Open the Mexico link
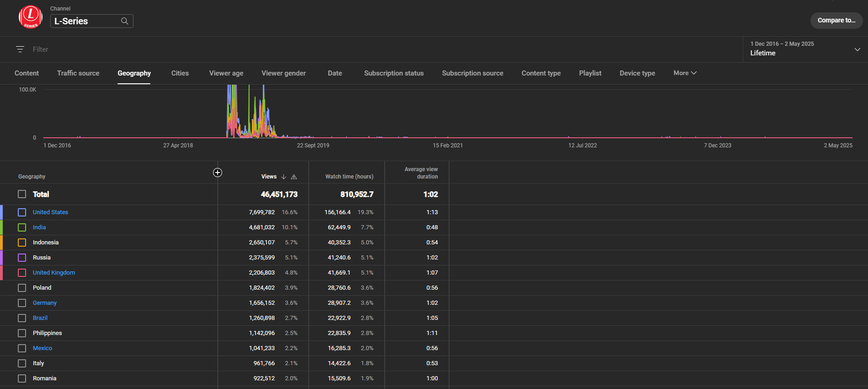This screenshot has width=868, height=389. coord(43,348)
